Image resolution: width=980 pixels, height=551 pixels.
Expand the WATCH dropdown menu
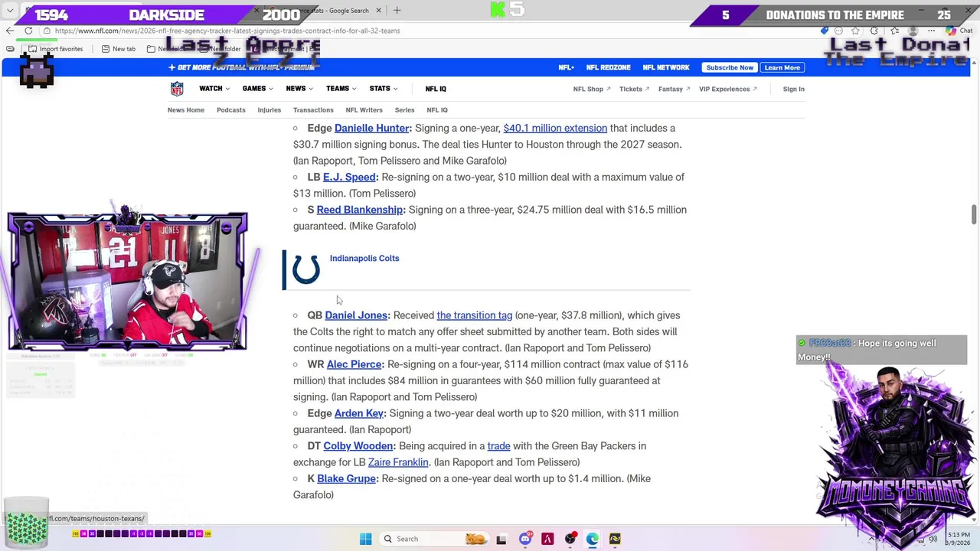click(214, 89)
